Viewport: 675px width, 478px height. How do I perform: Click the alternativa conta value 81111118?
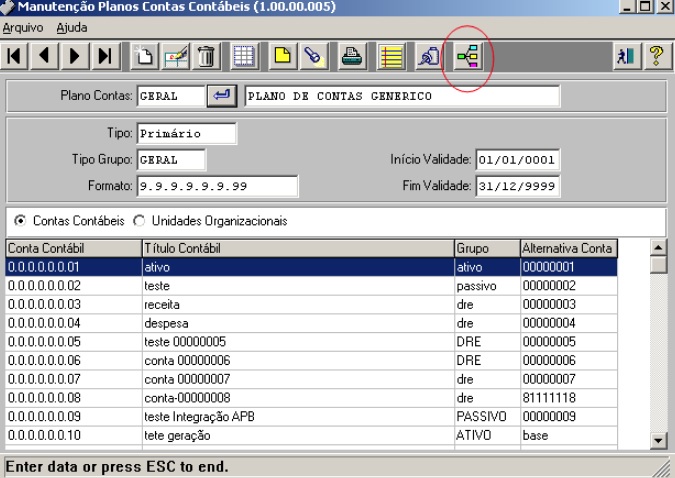click(x=569, y=397)
